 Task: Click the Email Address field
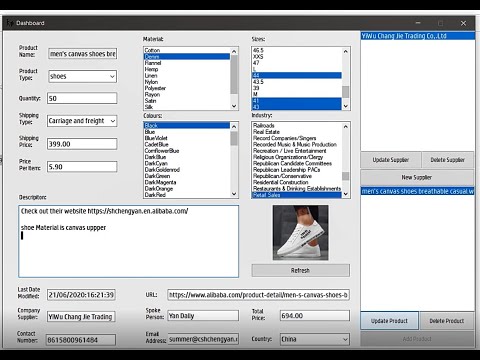[x=203, y=339]
